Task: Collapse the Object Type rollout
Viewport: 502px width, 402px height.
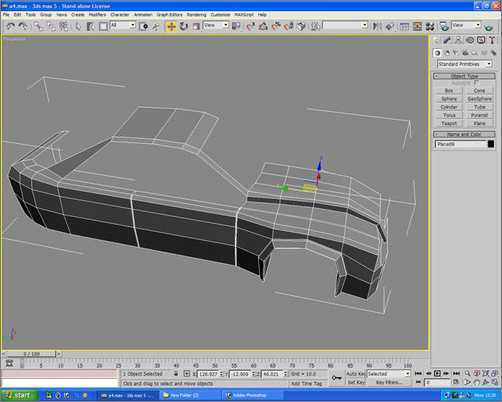Action: [x=464, y=76]
